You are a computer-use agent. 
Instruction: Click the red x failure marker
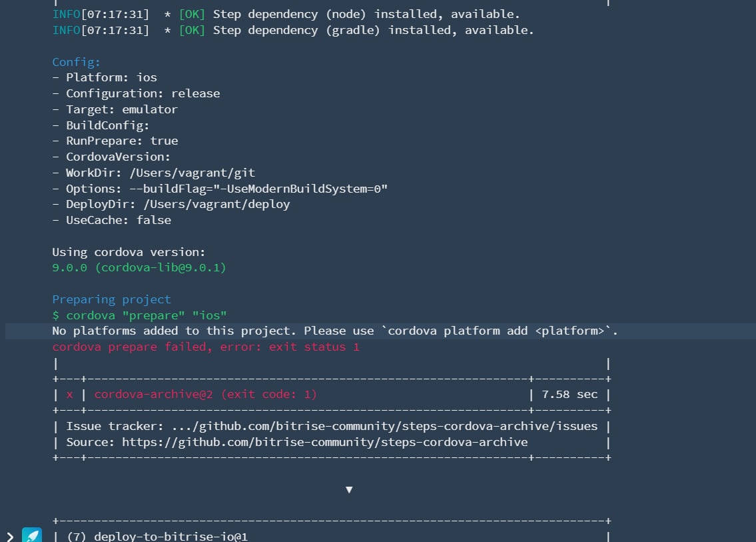pyautogui.click(x=70, y=395)
